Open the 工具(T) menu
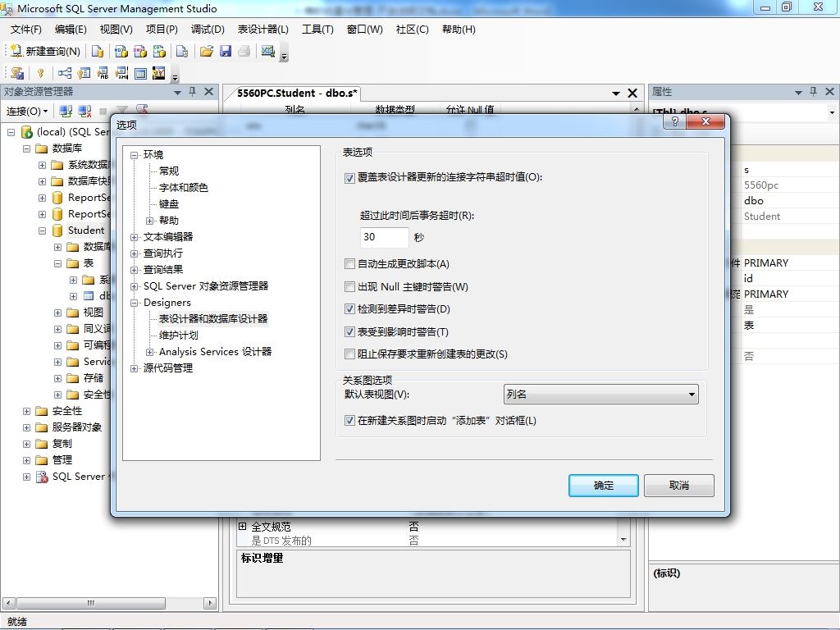The width and height of the screenshot is (840, 630). [317, 30]
